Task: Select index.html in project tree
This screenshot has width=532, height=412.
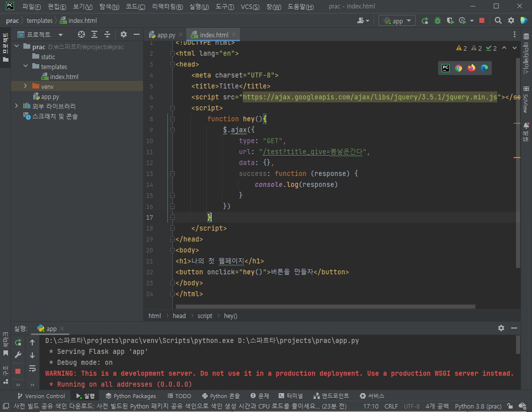Action: (64, 77)
